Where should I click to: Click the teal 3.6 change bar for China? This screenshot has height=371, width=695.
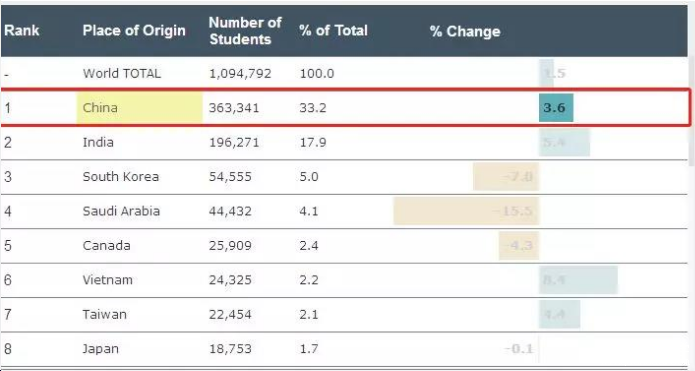pyautogui.click(x=556, y=108)
